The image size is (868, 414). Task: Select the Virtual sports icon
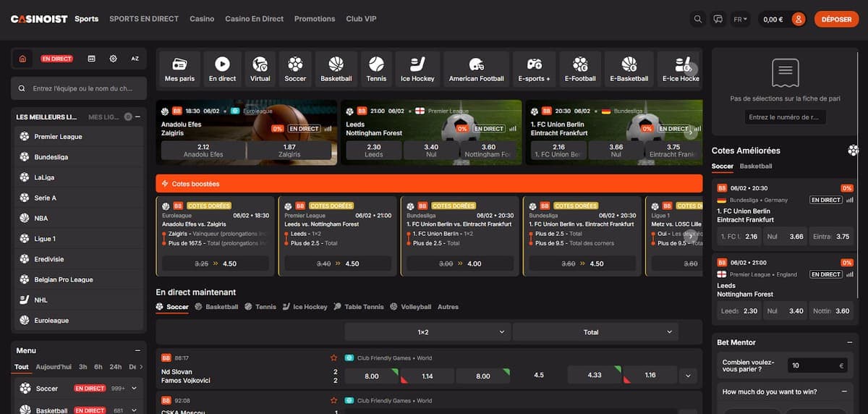click(260, 69)
